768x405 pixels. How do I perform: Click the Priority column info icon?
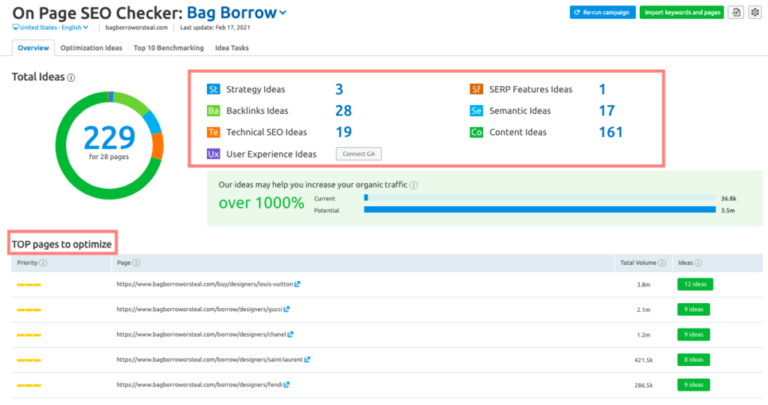pos(43,263)
